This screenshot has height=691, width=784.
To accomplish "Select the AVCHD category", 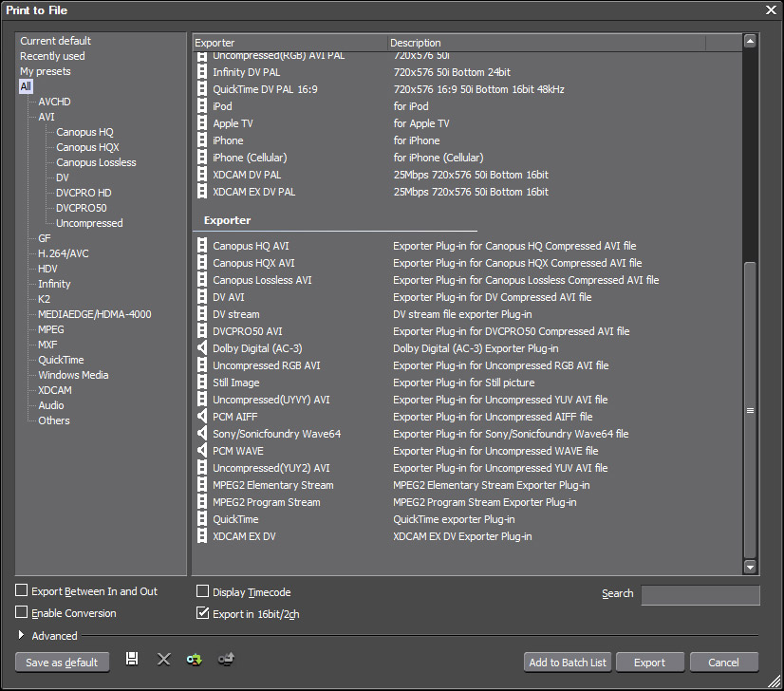I will point(54,102).
